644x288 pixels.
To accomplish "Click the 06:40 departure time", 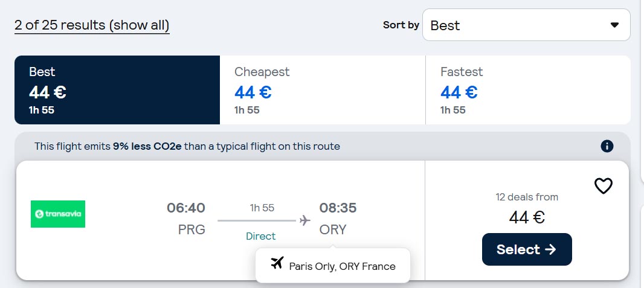I will [186, 208].
